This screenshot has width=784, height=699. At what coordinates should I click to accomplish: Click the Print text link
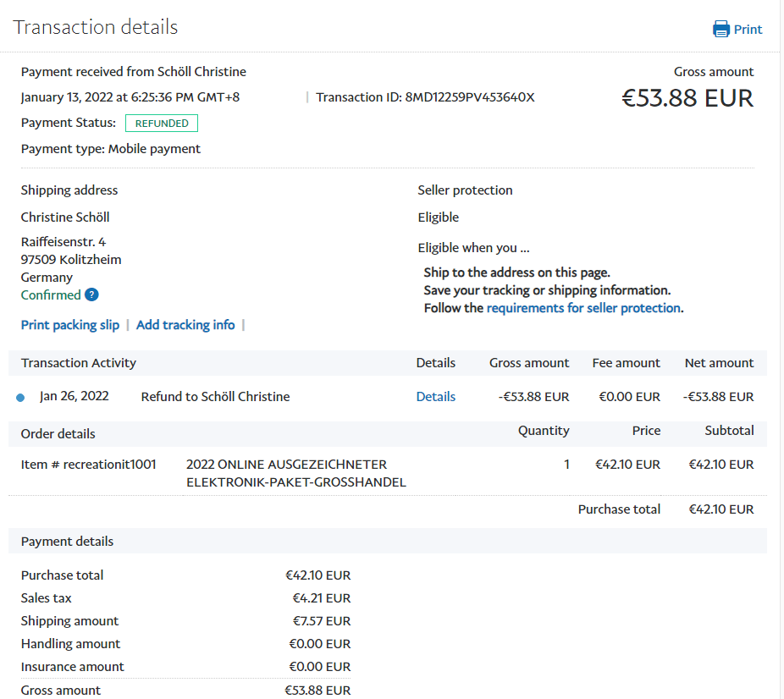click(x=748, y=30)
